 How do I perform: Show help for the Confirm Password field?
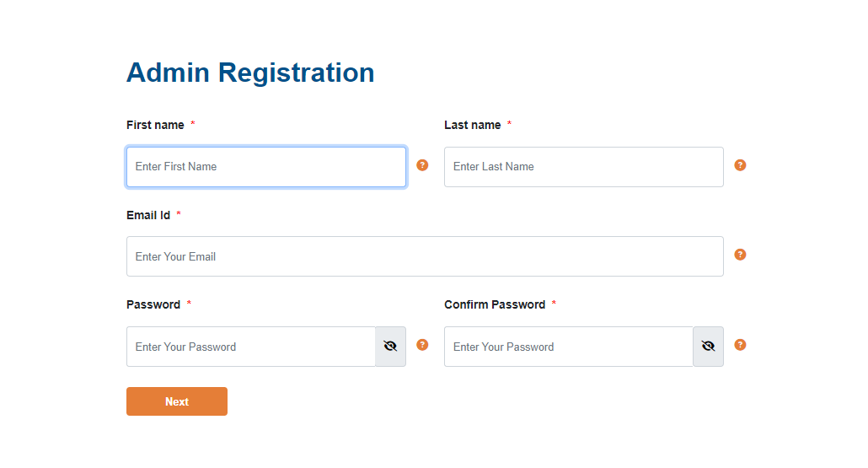740,345
